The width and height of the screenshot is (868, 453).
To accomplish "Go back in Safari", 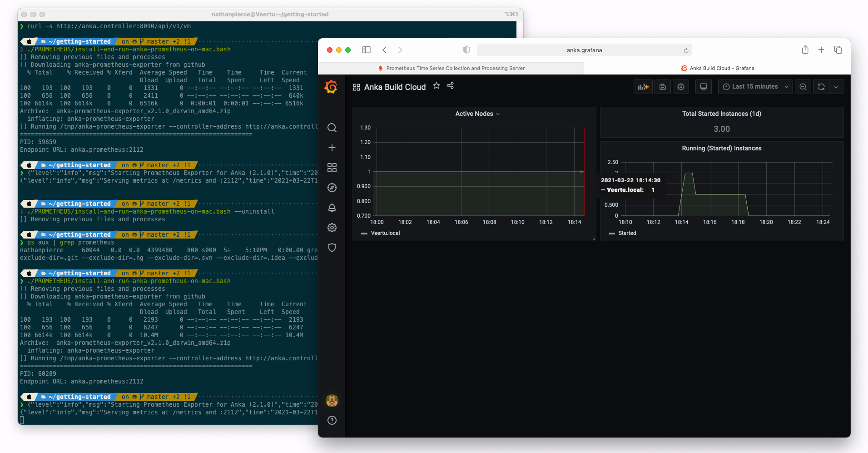I will coord(384,50).
